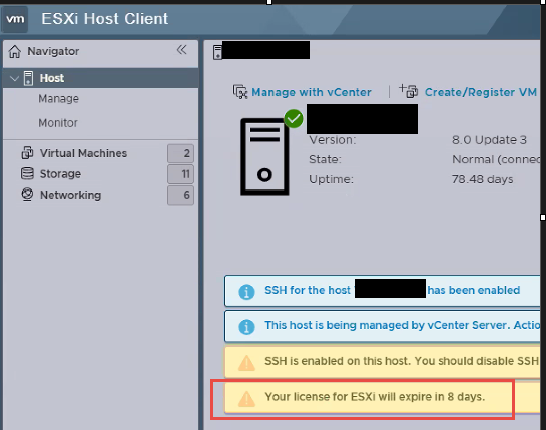Click the Uptime: label
Screen dimensions: 546x430
[332, 179]
